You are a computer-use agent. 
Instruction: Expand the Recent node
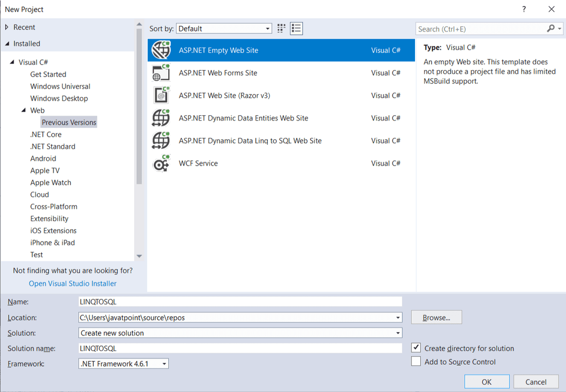[x=7, y=27]
